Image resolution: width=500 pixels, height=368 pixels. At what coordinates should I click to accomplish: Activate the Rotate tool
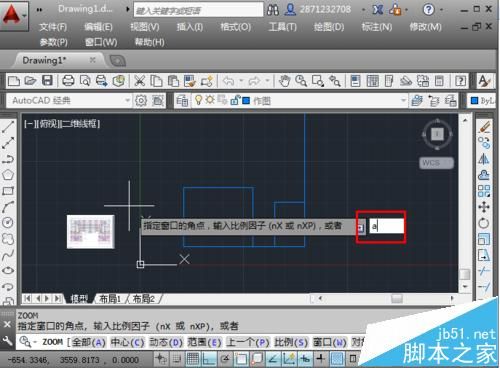pos(484,223)
